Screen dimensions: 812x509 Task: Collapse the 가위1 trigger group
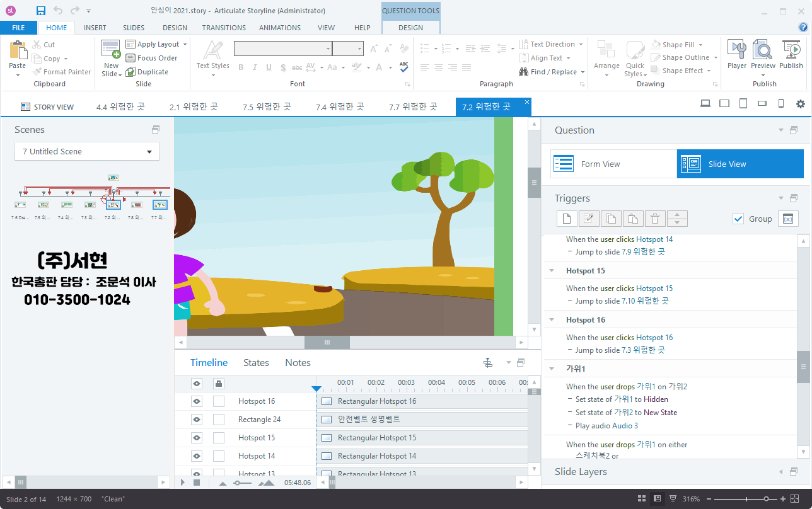click(552, 369)
